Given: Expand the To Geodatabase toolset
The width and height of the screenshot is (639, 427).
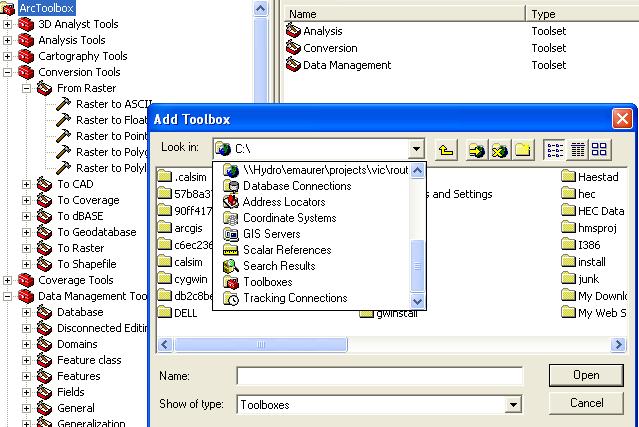Looking at the screenshot, I should coord(26,232).
